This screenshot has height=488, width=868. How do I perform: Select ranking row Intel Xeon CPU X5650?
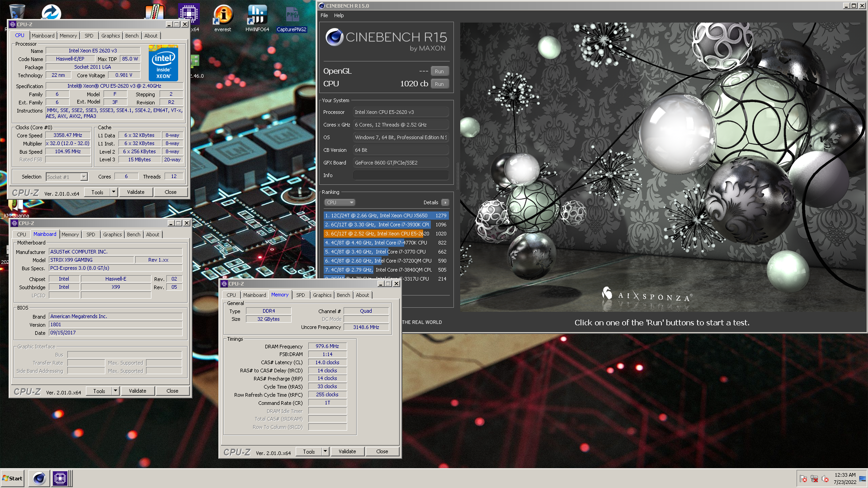(x=386, y=216)
